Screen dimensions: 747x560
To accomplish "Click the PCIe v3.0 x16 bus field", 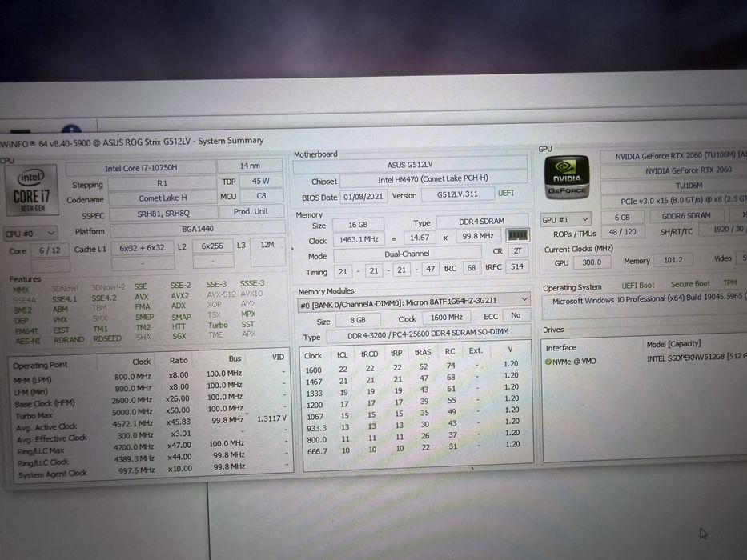I will click(674, 201).
